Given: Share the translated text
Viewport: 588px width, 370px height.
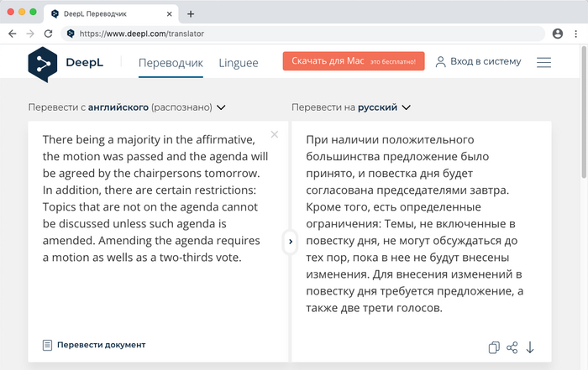Looking at the screenshot, I should (x=512, y=347).
